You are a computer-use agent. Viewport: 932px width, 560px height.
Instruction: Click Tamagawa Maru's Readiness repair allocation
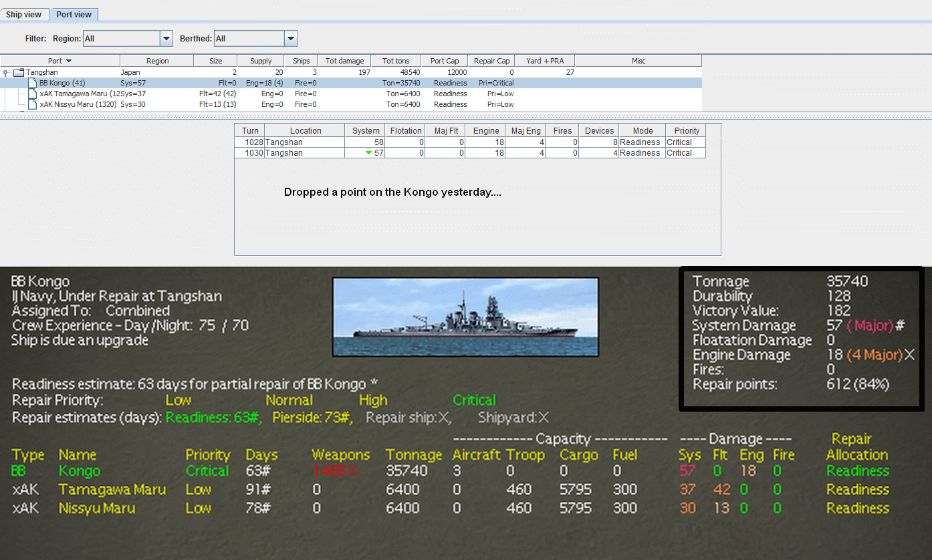click(x=858, y=489)
